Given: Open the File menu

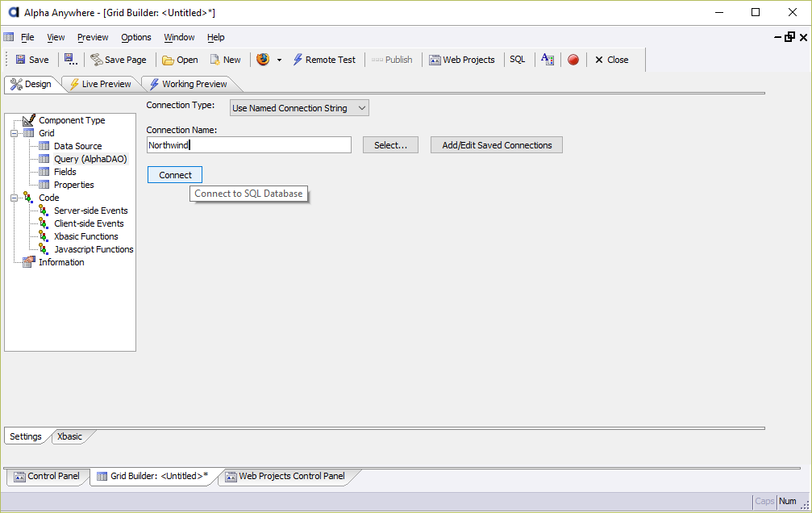Looking at the screenshot, I should (x=27, y=37).
